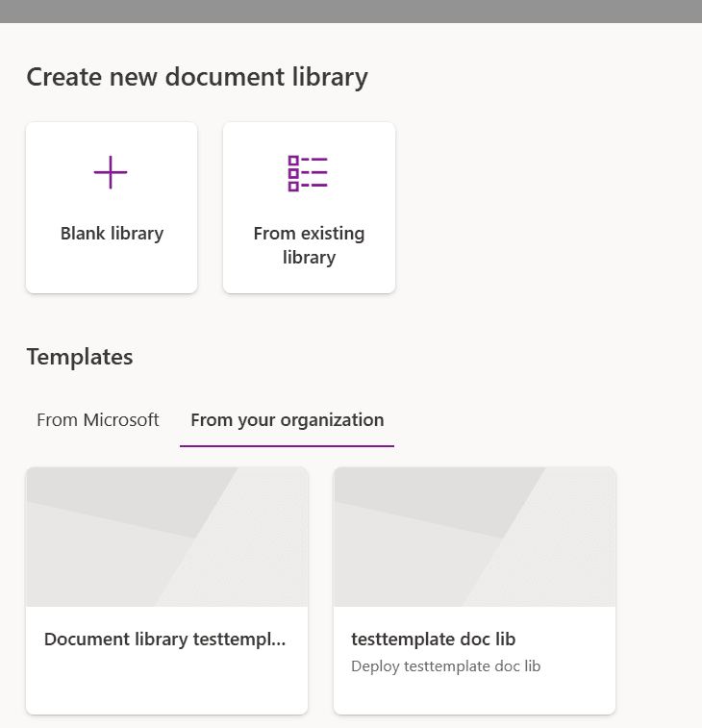Screen dimensions: 702x728
Task: Choose the 'From existing library' label text
Action: pyautogui.click(x=309, y=245)
